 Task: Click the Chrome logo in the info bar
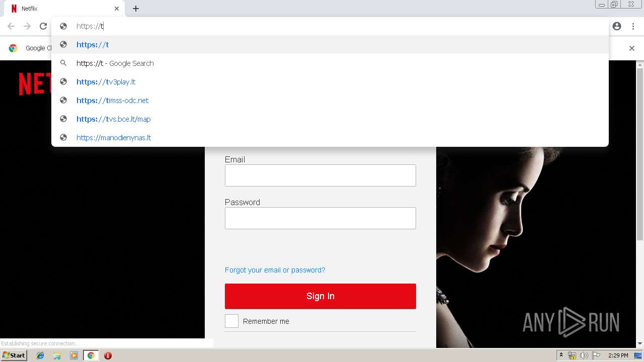[x=13, y=48]
